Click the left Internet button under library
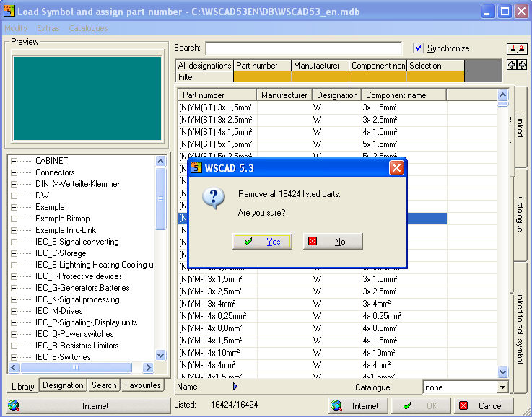 click(88, 405)
